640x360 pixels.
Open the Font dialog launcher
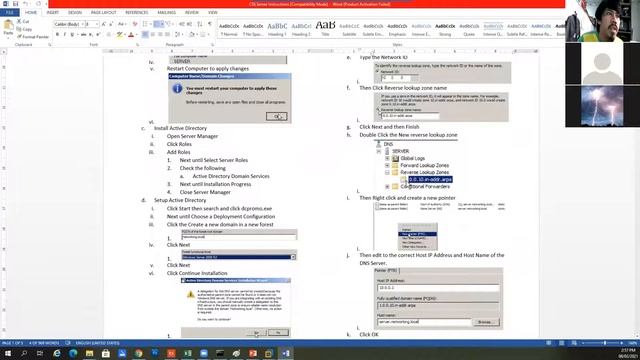[x=137, y=44]
